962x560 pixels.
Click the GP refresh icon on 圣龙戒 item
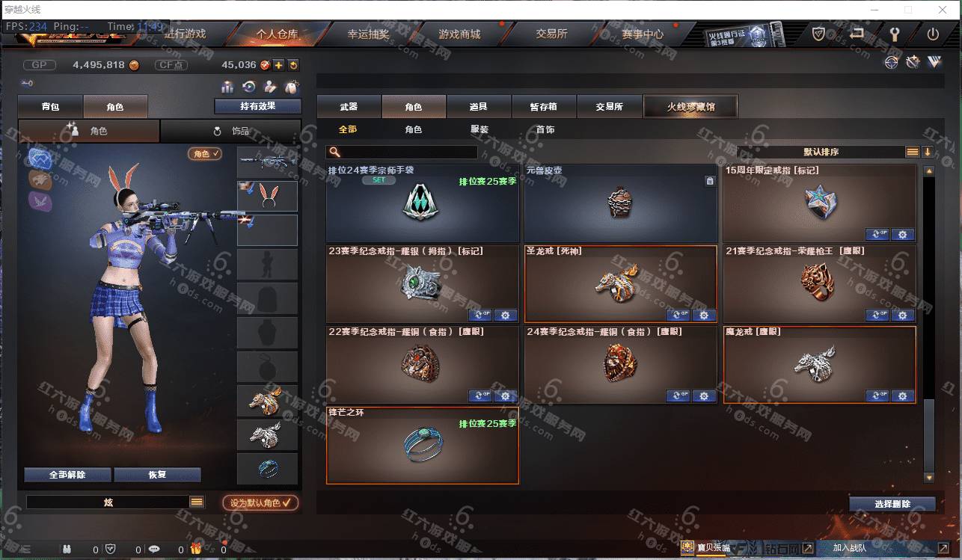tap(678, 315)
